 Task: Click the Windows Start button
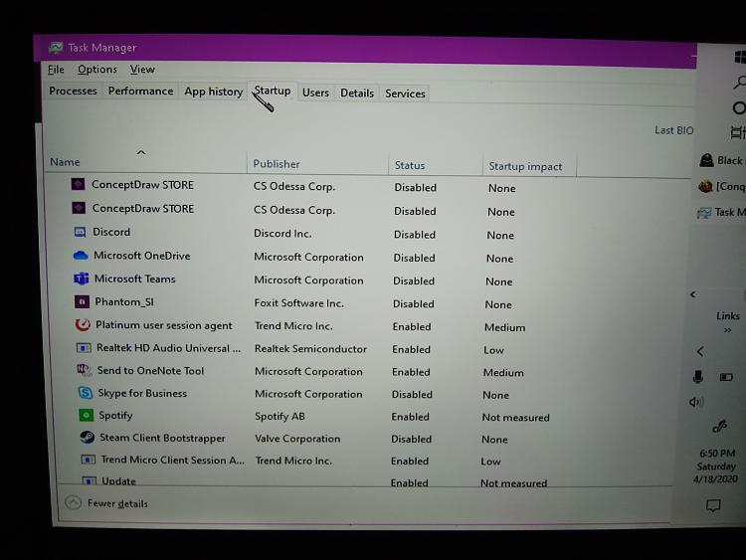click(x=740, y=57)
